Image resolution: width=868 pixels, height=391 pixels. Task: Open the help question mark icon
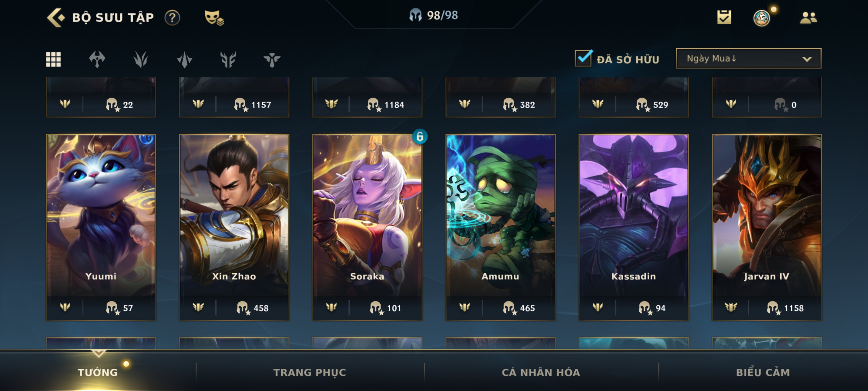pyautogui.click(x=172, y=18)
